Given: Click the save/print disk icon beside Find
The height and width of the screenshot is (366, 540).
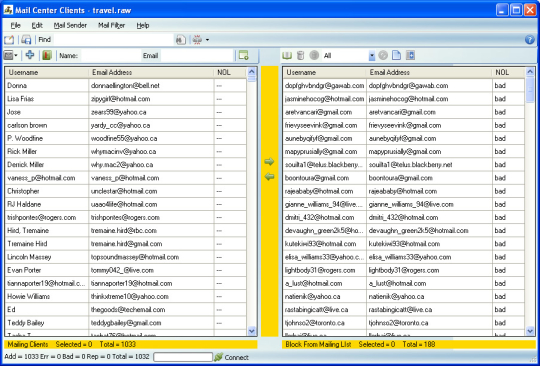Looking at the screenshot, I should click(26, 40).
